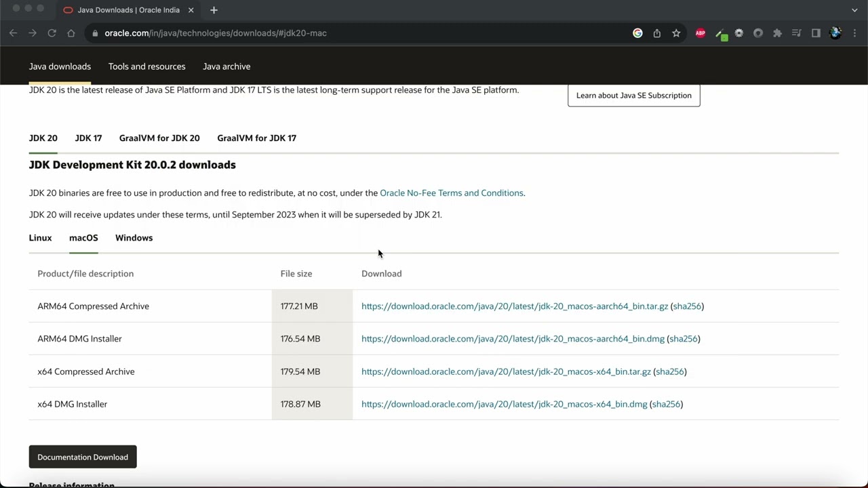
Task: Open sha256 link for ARM64 Compressed Archive
Action: [x=687, y=306]
